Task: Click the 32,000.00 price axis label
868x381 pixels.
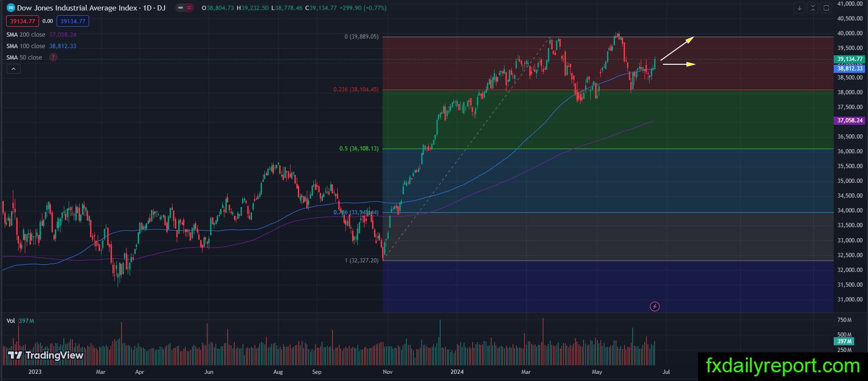Action: 850,270
